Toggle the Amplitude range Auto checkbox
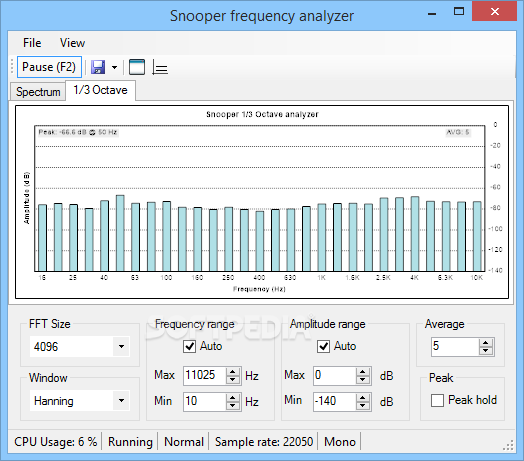 pyautogui.click(x=323, y=346)
